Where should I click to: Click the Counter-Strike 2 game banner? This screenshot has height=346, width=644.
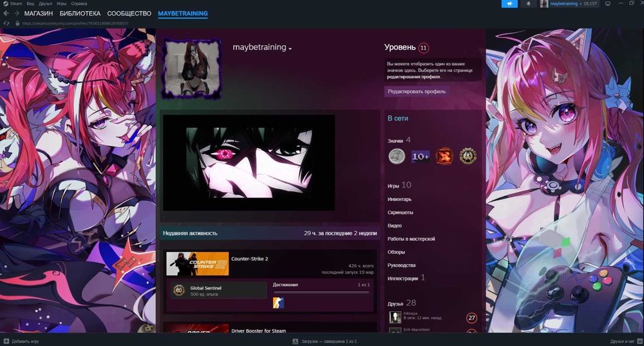pyautogui.click(x=198, y=264)
